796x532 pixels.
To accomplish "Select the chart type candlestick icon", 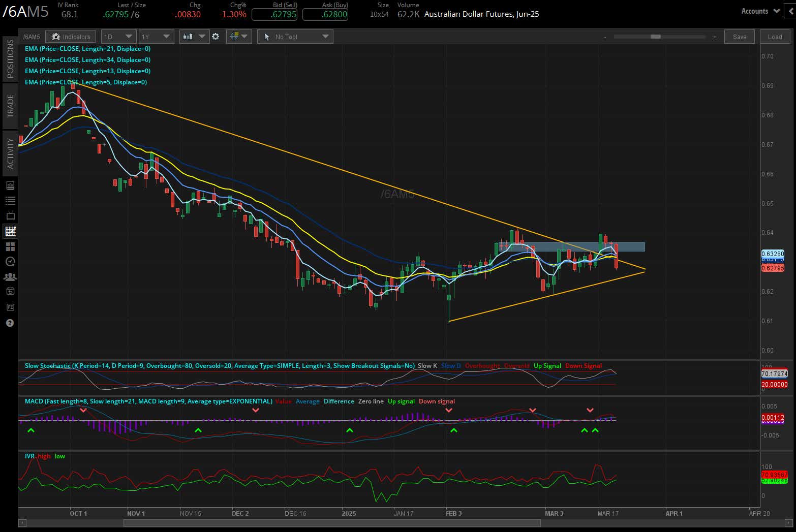I will (x=188, y=36).
